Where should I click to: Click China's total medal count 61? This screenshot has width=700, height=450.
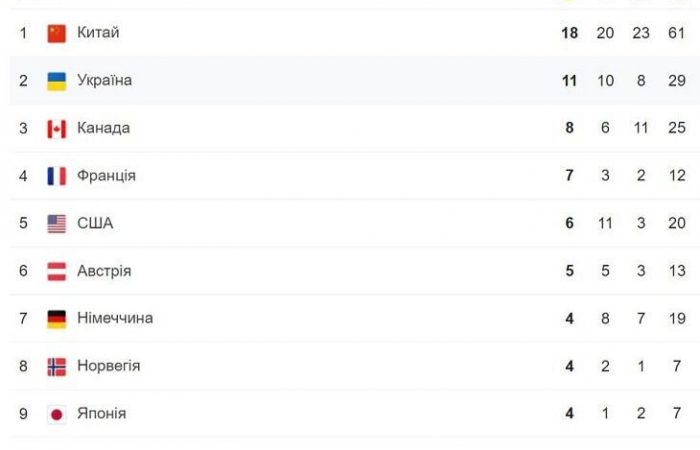[x=677, y=33]
